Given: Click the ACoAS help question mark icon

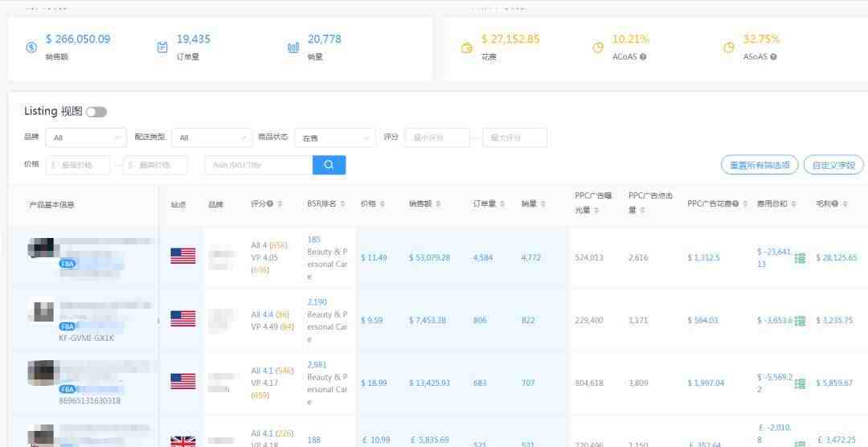Looking at the screenshot, I should (643, 57).
